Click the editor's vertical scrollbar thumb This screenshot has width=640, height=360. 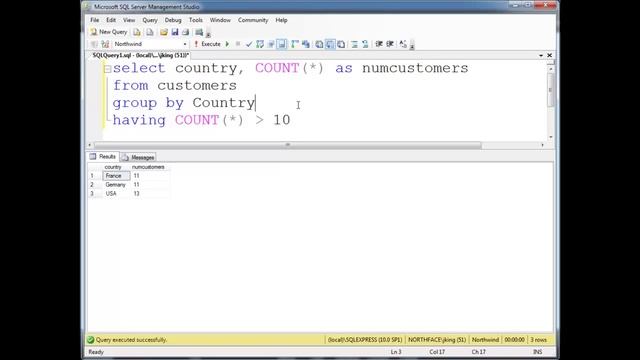pyautogui.click(x=551, y=91)
